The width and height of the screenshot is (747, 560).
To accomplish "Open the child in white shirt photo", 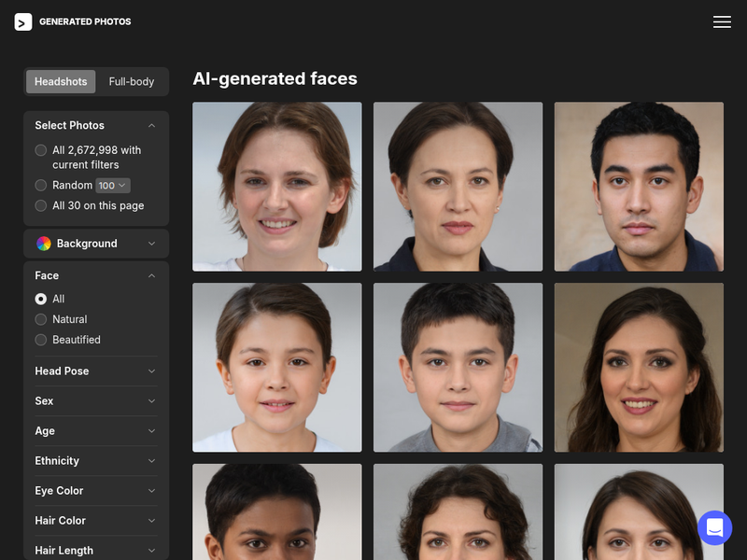I will 276,368.
